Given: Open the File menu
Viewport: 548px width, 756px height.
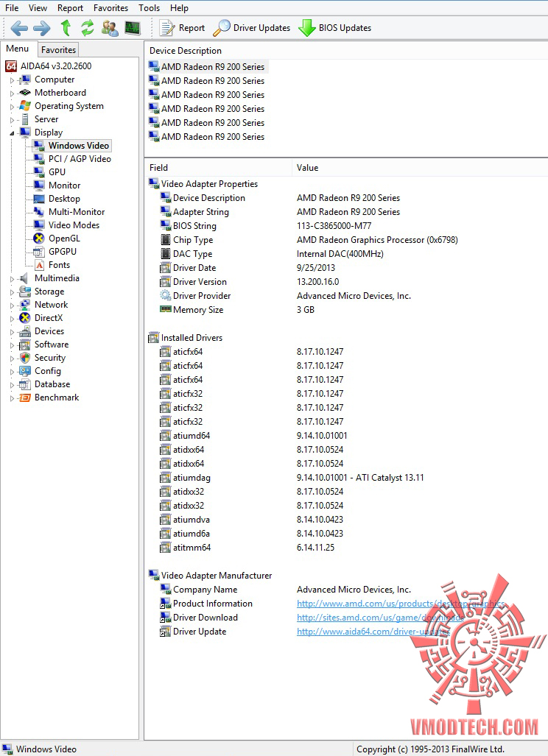Looking at the screenshot, I should coord(12,7).
